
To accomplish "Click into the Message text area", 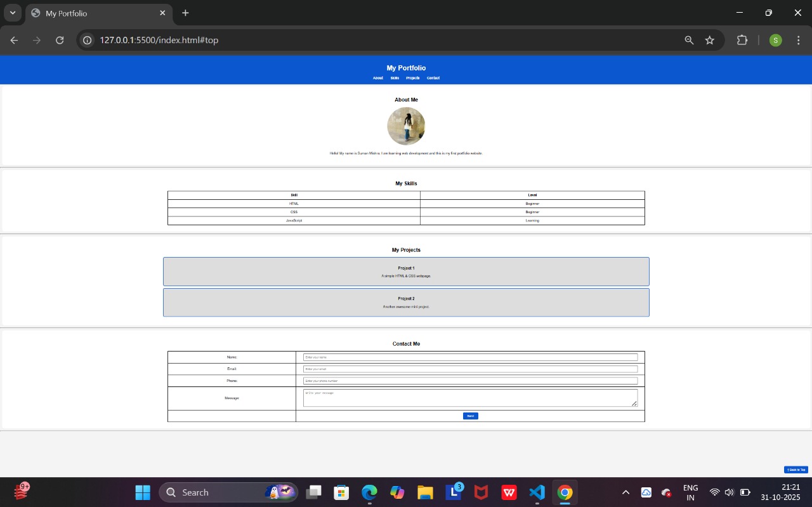I will click(x=470, y=398).
